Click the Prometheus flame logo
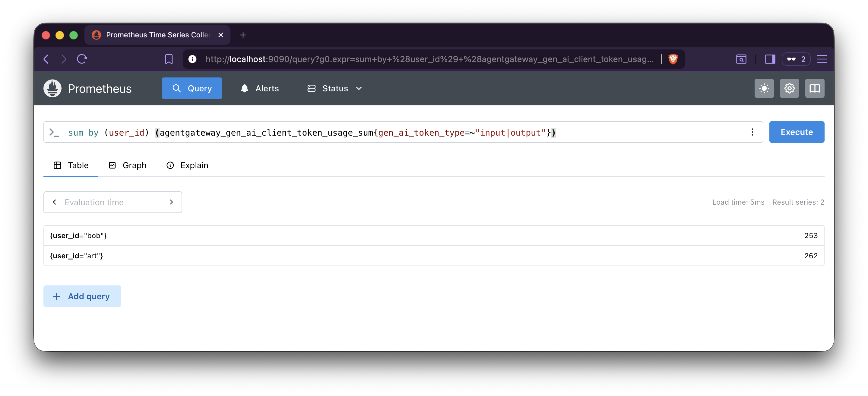Image resolution: width=868 pixels, height=396 pixels. (x=52, y=88)
